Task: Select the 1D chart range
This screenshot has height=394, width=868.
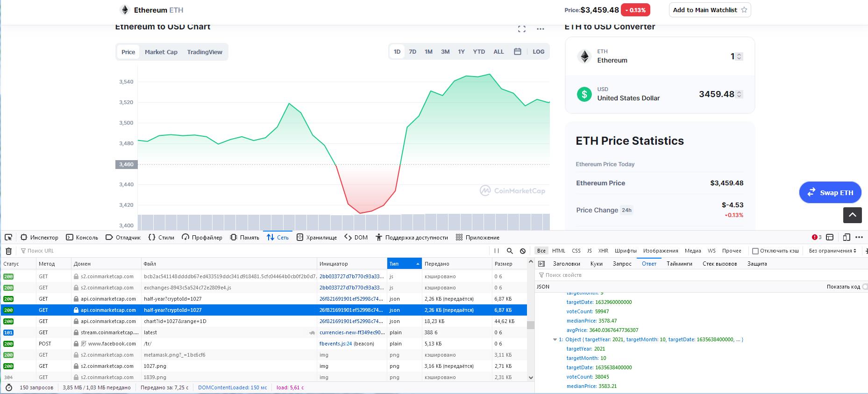Action: click(397, 52)
